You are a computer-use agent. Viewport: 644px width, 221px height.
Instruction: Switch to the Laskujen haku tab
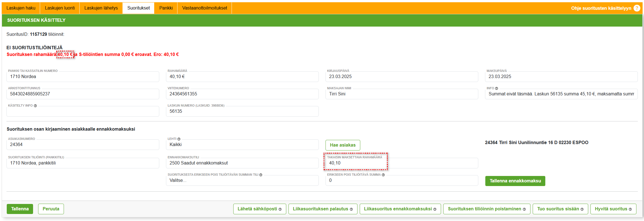(x=21, y=8)
